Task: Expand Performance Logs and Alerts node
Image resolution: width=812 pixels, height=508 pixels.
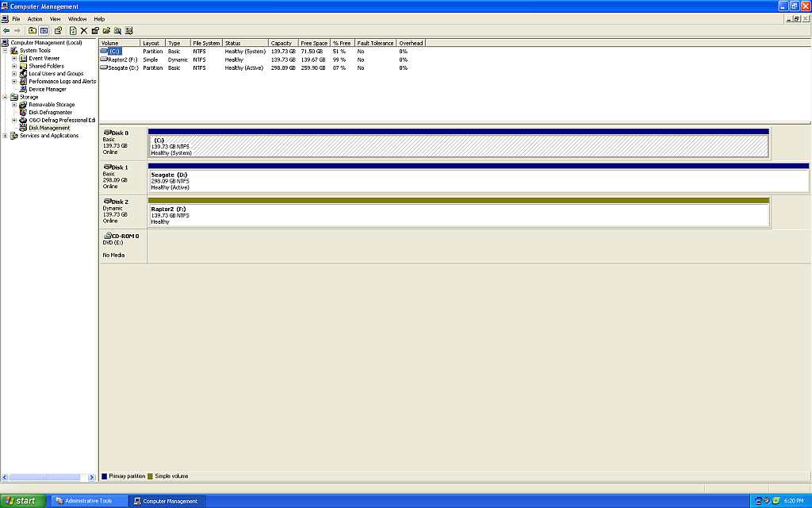Action: pos(14,82)
